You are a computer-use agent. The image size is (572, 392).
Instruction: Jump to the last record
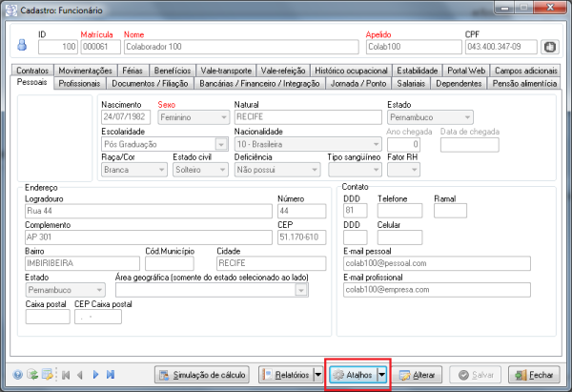click(111, 375)
